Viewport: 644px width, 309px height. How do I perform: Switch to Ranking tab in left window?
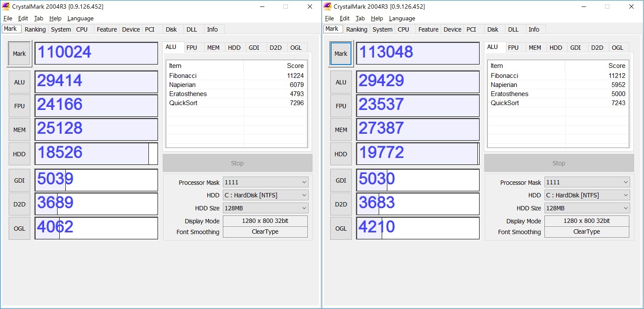point(35,29)
